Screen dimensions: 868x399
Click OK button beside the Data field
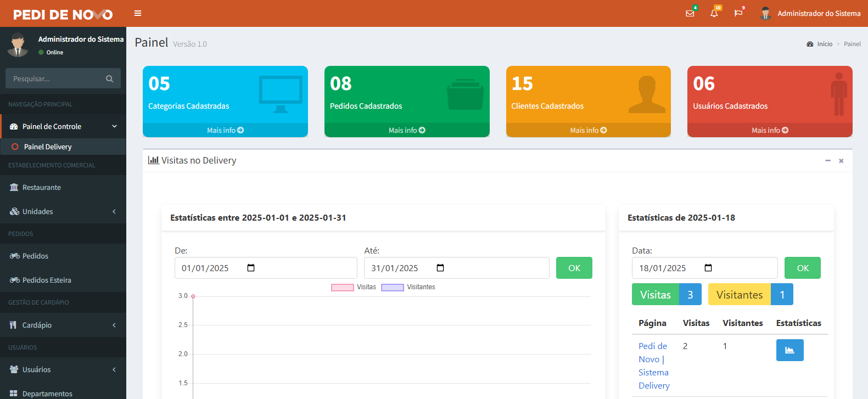pyautogui.click(x=802, y=268)
